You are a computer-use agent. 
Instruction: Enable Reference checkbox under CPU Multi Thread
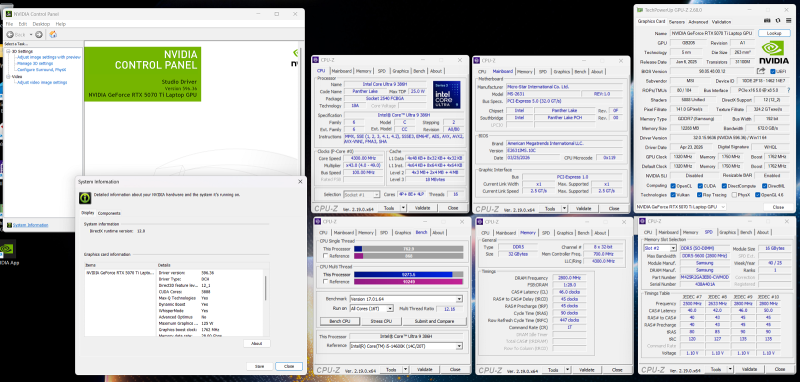[x=326, y=282]
